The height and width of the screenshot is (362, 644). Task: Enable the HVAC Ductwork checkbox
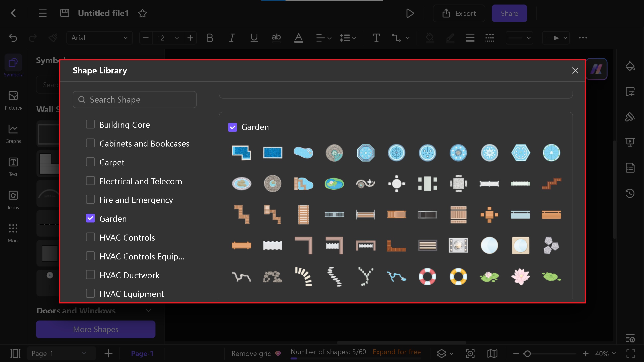point(90,275)
